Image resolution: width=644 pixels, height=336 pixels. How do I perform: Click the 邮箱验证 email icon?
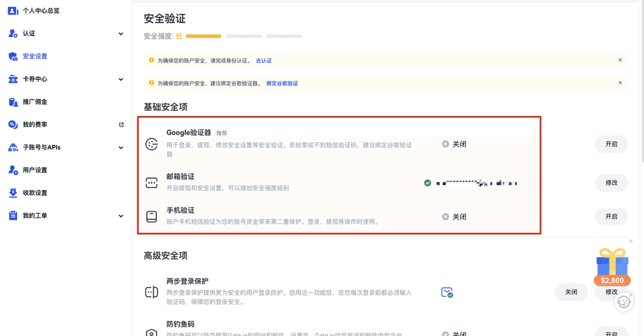[152, 183]
